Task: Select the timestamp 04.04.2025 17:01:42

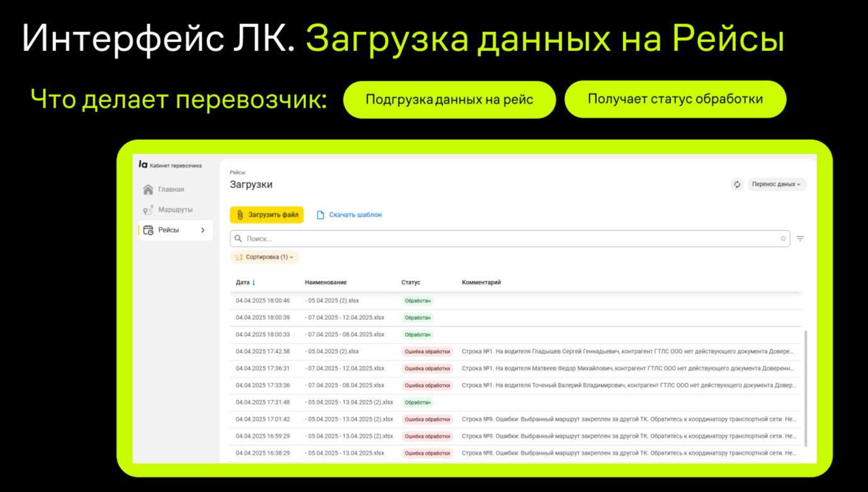Action: [262, 420]
